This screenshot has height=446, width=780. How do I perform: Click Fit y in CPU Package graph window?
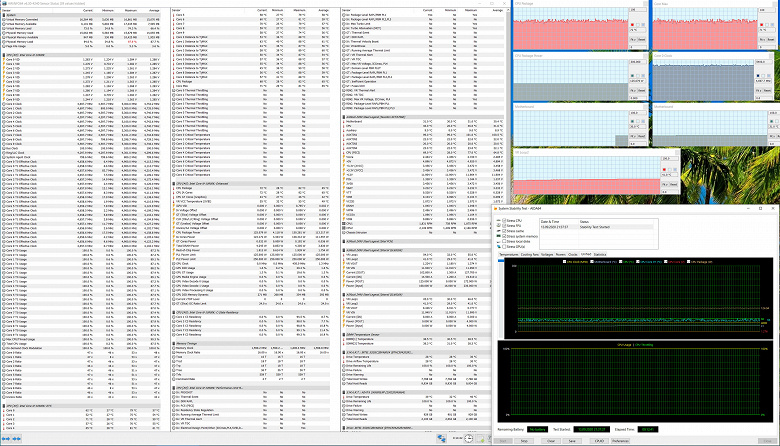point(633,40)
